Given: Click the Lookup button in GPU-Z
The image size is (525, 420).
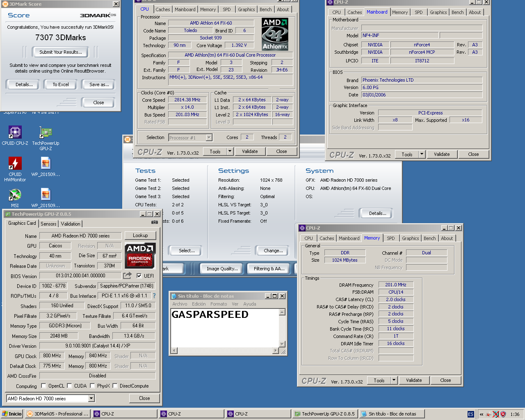Looking at the screenshot, I should tap(140, 235).
